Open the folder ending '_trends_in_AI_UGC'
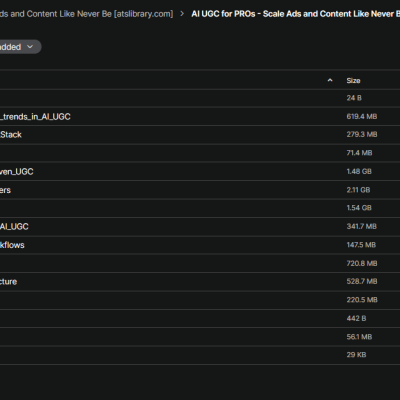The width and height of the screenshot is (400, 400). 35,117
